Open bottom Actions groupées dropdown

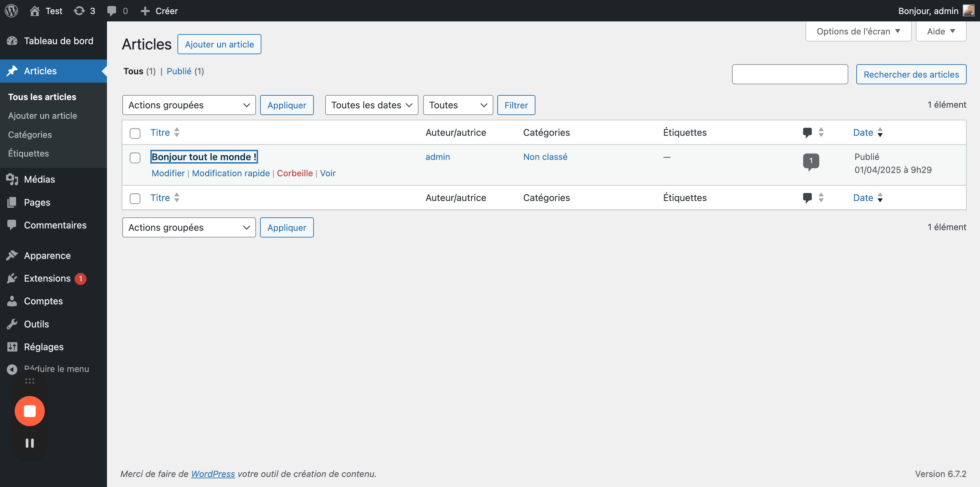(x=189, y=227)
